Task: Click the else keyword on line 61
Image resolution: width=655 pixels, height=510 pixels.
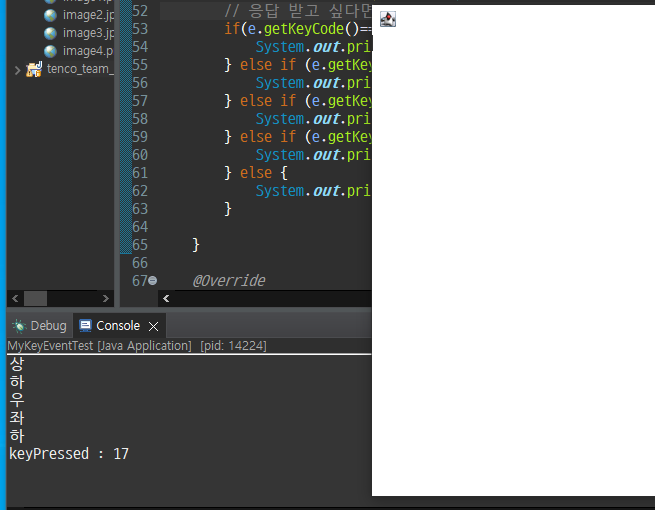Action: point(256,173)
